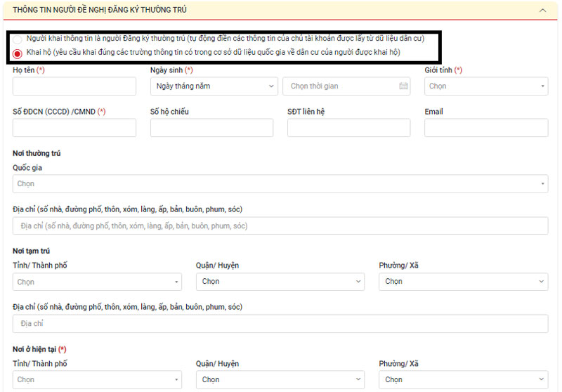Collapse the THÔNG TIN NGƯỜI ĐỀ NGHỊ section
Viewport: 562px width, 392px height.
tap(542, 11)
